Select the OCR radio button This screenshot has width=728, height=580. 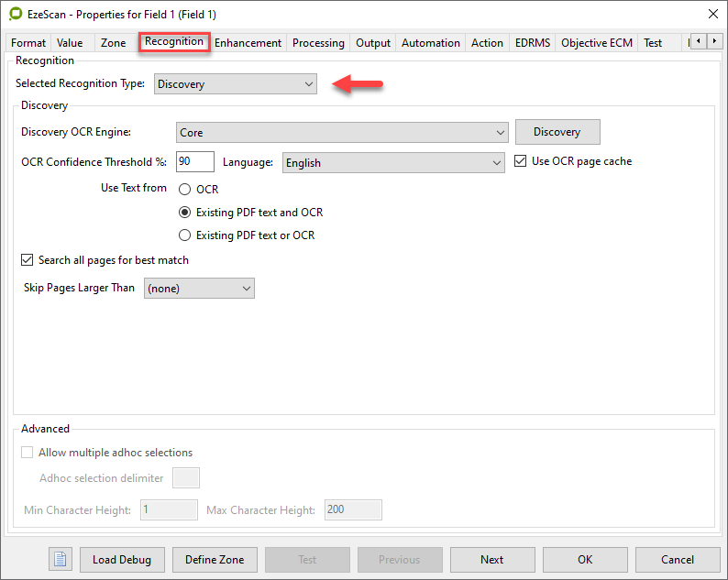click(x=185, y=190)
